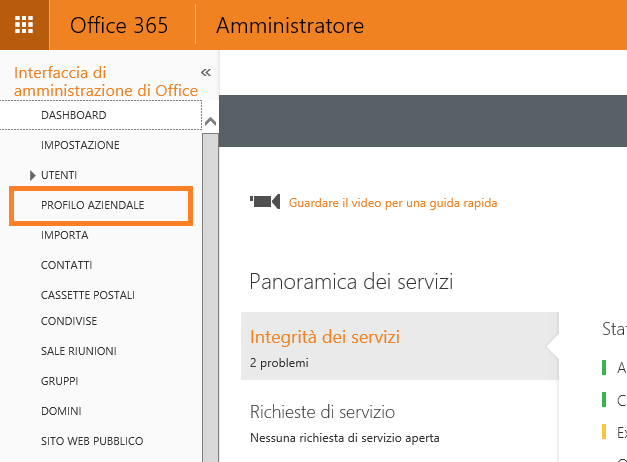Screen dimensions: 627x462
Task: Open GRUPPI in the sidebar
Action: point(59,381)
